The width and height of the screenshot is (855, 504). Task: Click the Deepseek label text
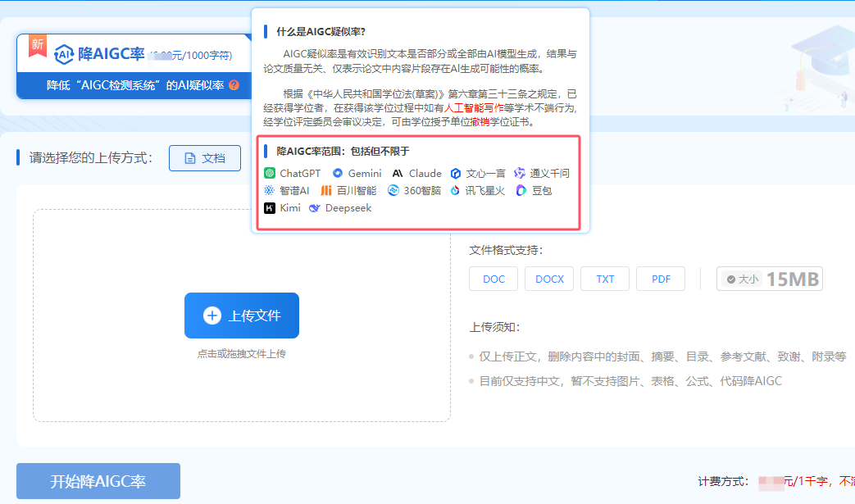pos(348,208)
